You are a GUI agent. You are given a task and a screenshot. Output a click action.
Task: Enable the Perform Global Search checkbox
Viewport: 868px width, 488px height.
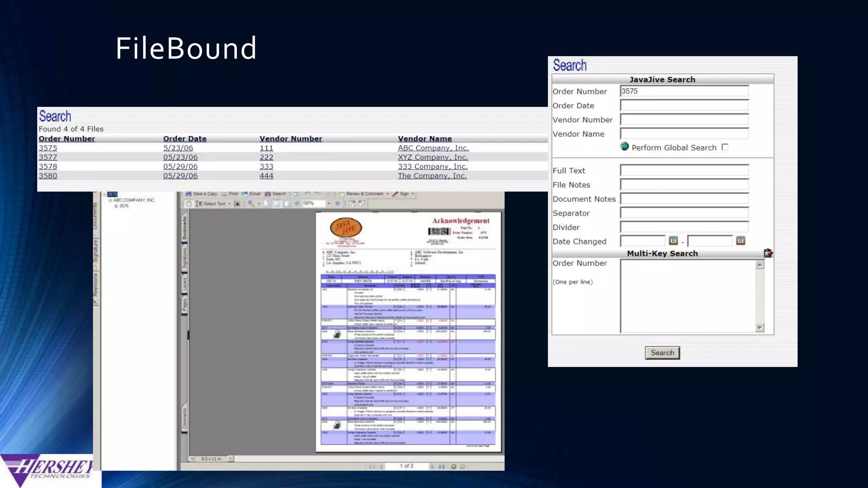click(x=725, y=147)
